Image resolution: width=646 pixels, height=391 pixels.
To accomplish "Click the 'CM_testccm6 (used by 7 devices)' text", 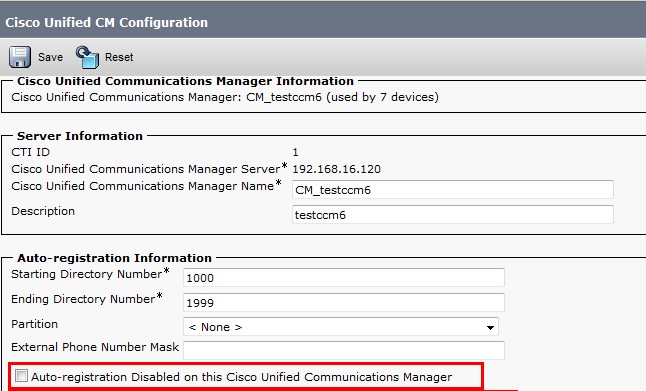I will pos(342,97).
